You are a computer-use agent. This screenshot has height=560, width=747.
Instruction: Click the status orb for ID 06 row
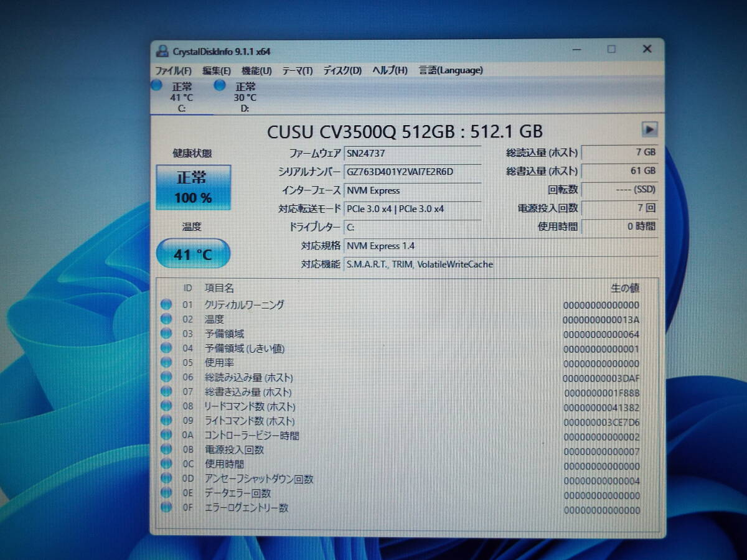[x=166, y=377]
